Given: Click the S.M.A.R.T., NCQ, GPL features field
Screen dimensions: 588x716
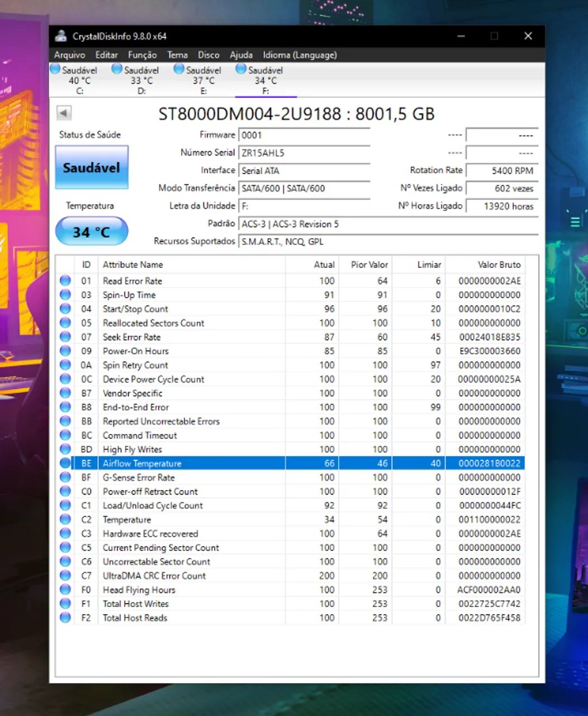Looking at the screenshot, I should click(388, 242).
